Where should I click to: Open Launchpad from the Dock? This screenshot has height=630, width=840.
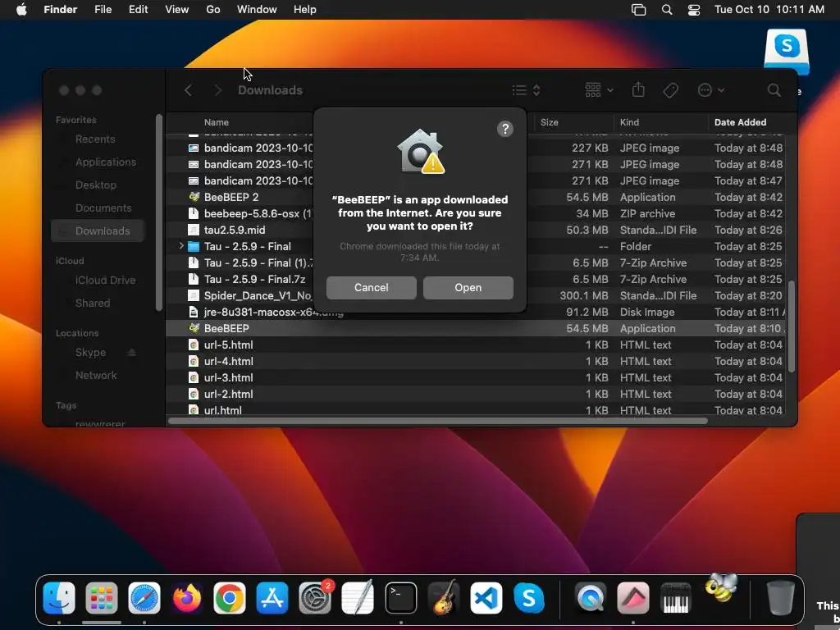(x=101, y=598)
